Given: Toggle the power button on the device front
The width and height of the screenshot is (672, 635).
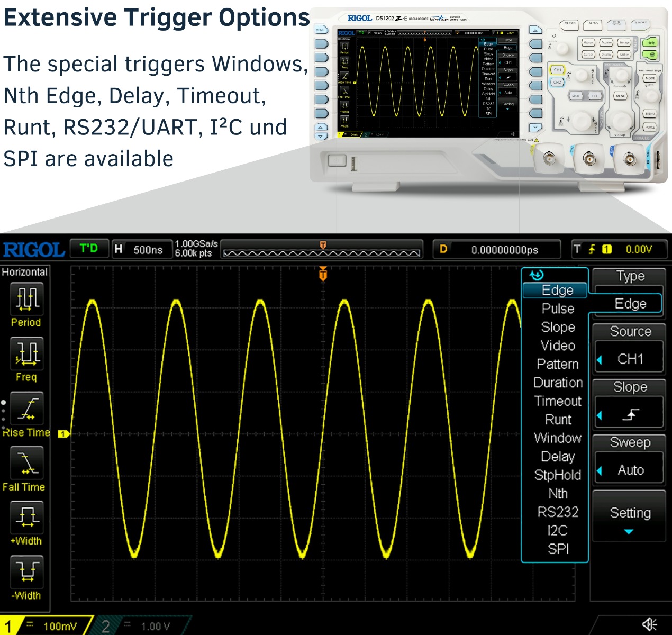Looking at the screenshot, I should [x=337, y=160].
